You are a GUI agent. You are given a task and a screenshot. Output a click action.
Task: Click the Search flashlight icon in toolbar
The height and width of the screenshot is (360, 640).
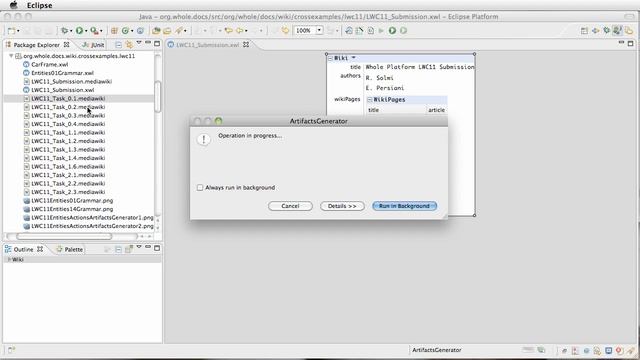tap(179, 31)
